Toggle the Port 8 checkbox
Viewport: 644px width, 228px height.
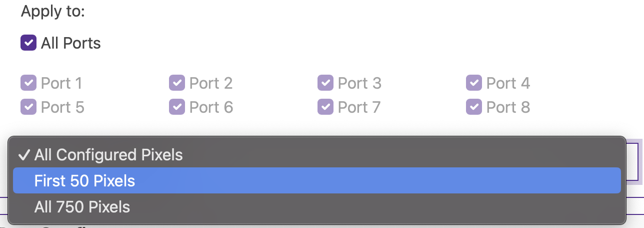(x=474, y=107)
